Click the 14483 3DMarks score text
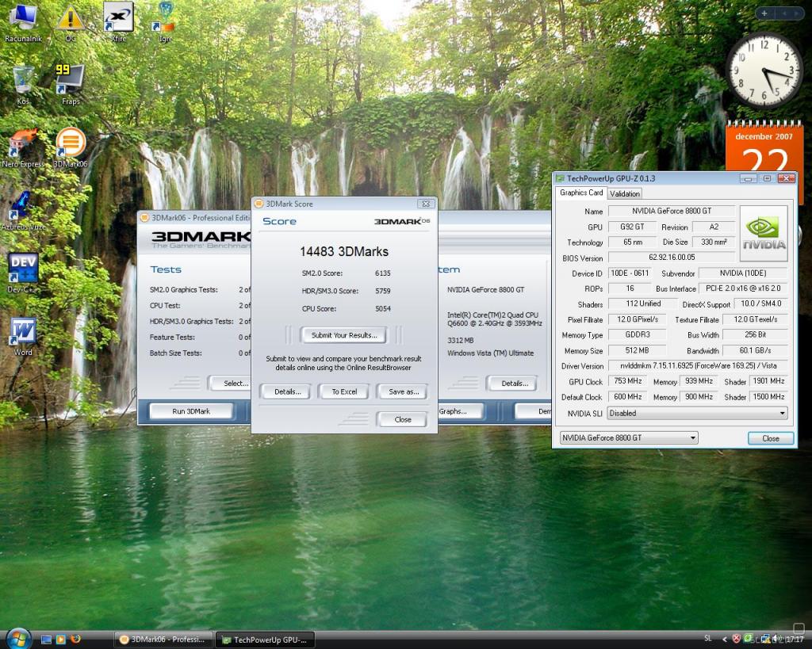Screen dimensions: 812x649 (x=344, y=251)
